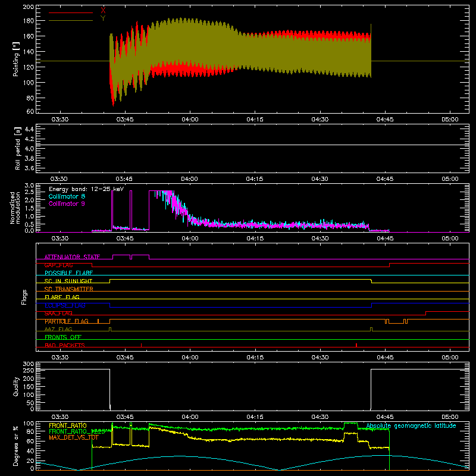Click the red X legend line sample
The width and height of the screenshot is (476, 476).
pos(70,12)
